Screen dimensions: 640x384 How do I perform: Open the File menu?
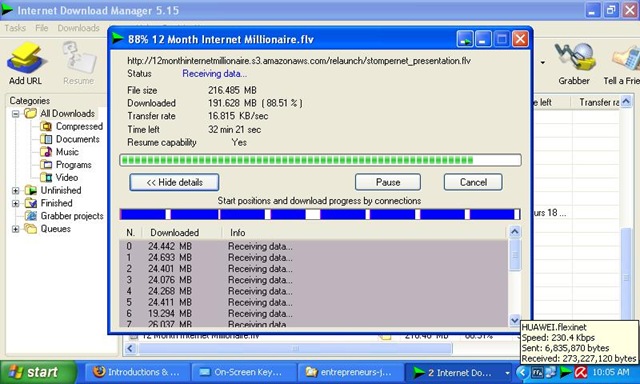tap(42, 28)
